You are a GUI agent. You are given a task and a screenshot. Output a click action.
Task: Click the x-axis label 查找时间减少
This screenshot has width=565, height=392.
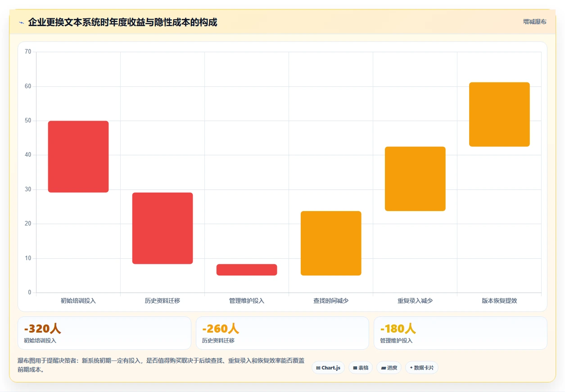331,301
